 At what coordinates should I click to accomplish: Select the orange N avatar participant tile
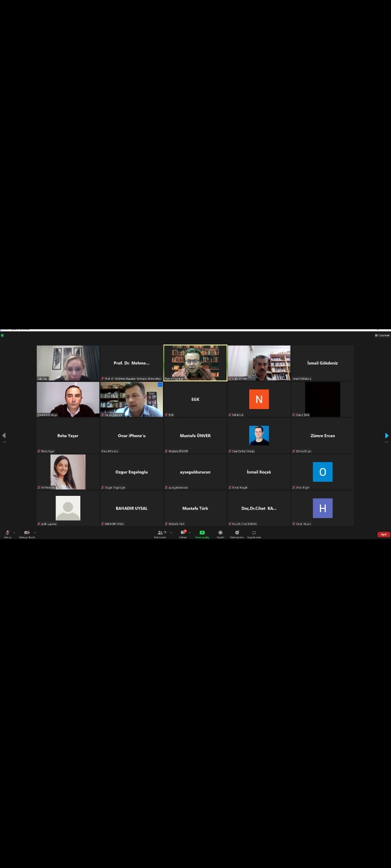click(259, 399)
